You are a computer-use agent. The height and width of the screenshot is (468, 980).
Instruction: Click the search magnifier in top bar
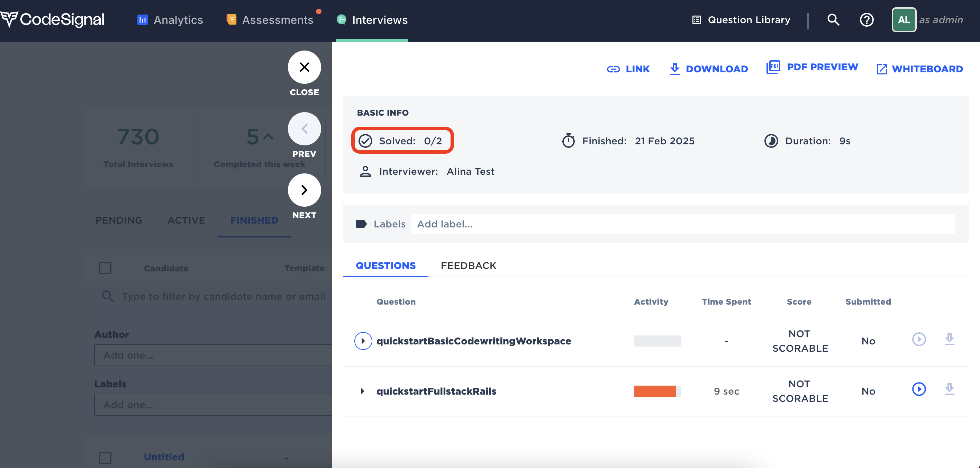pyautogui.click(x=833, y=20)
